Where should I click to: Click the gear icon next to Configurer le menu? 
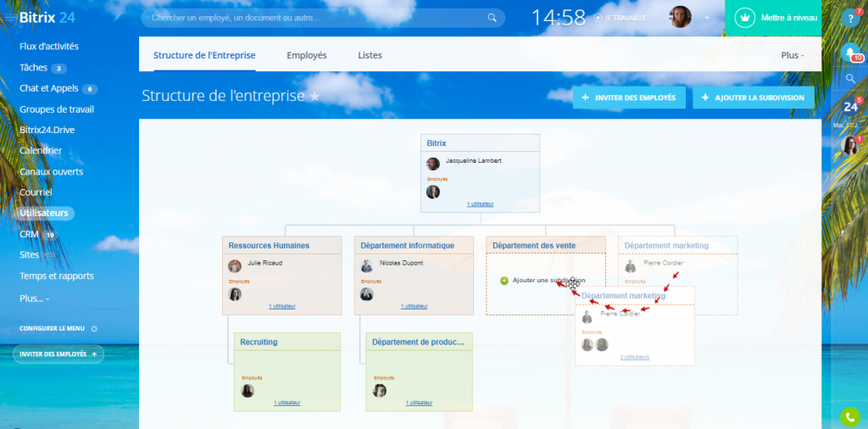point(94,329)
